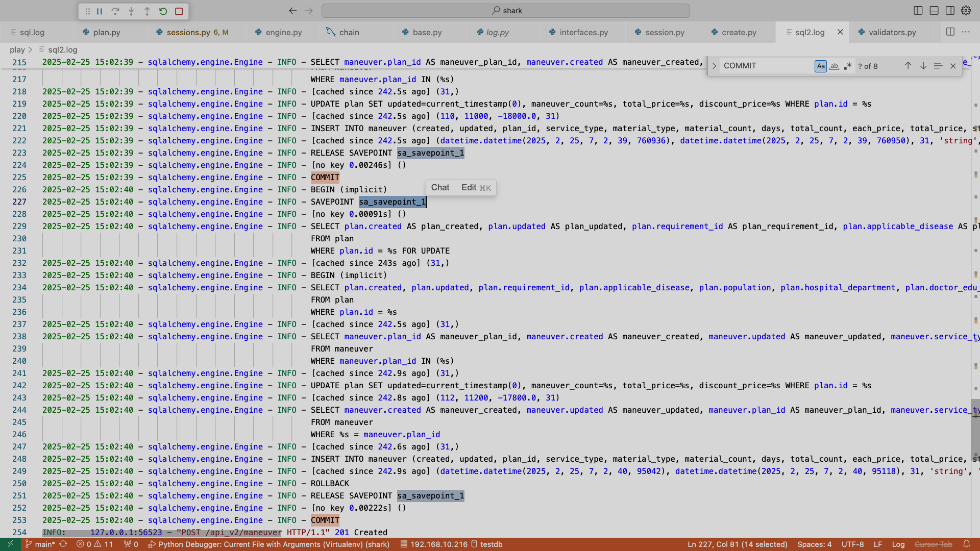Open notifications bell icon
The height and width of the screenshot is (551, 980).
tap(967, 544)
